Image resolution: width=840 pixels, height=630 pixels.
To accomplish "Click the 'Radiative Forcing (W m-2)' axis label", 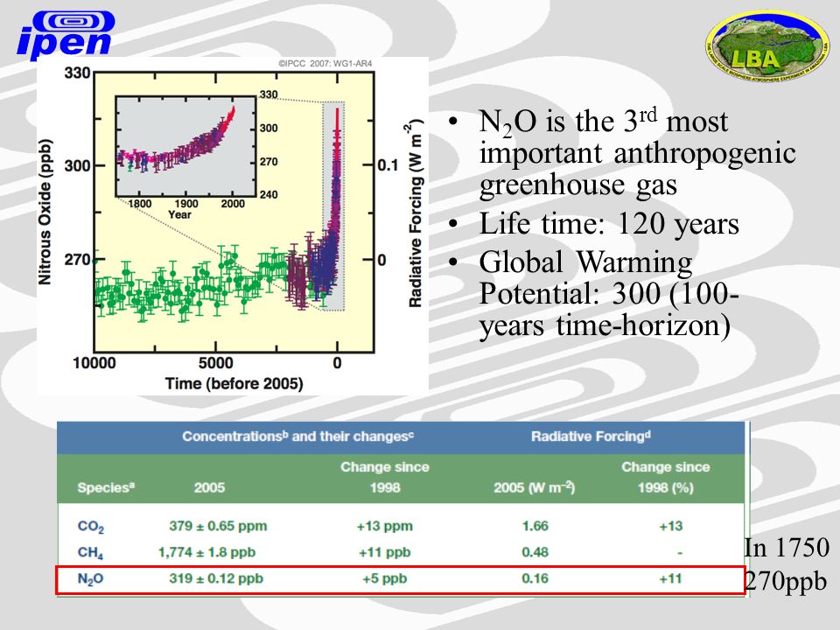I will coord(416,213).
